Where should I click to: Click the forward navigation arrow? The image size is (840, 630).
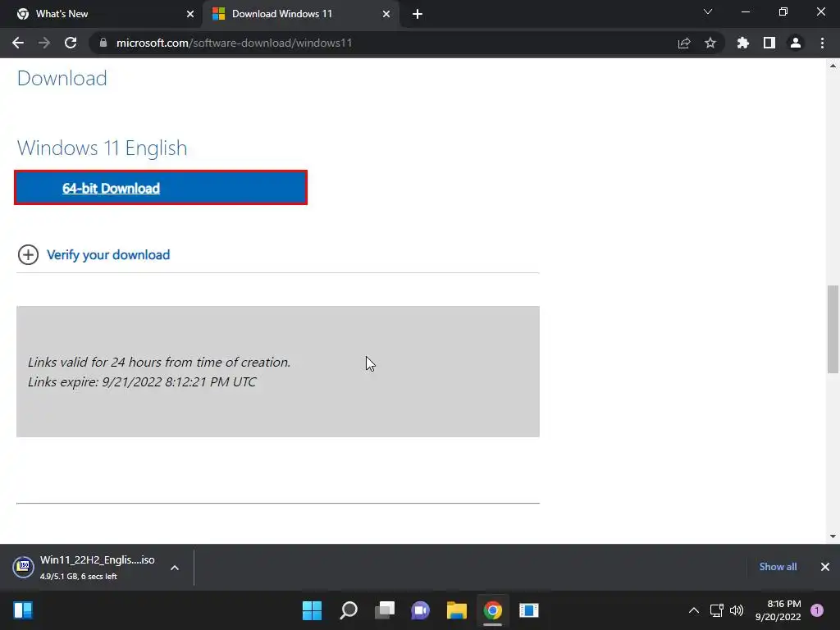point(44,43)
